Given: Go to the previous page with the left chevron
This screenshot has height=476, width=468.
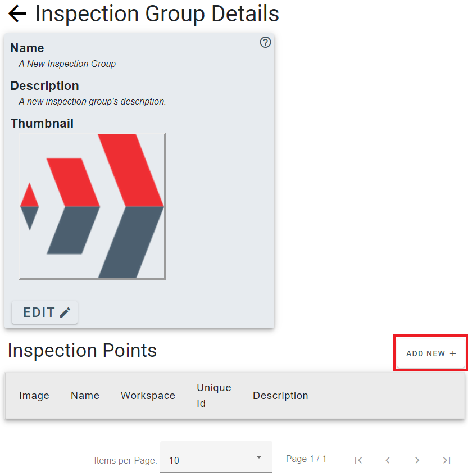Looking at the screenshot, I should pos(388,460).
